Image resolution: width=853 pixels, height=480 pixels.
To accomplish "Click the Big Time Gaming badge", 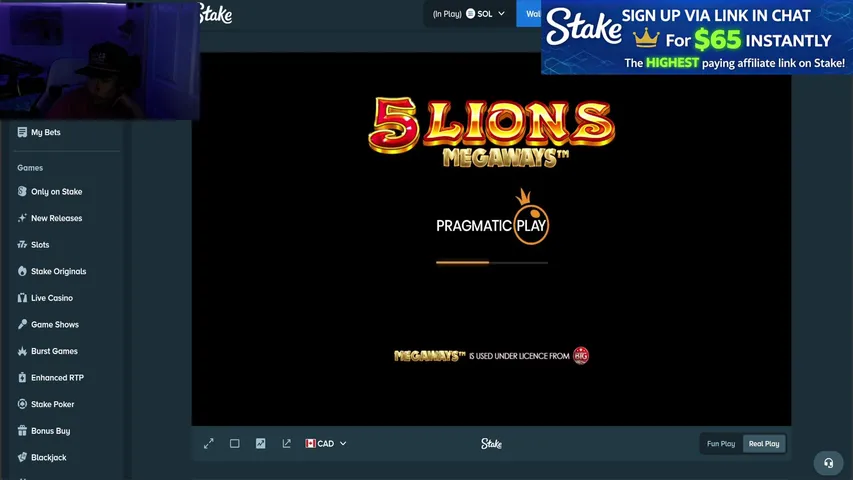I will coord(581,355).
